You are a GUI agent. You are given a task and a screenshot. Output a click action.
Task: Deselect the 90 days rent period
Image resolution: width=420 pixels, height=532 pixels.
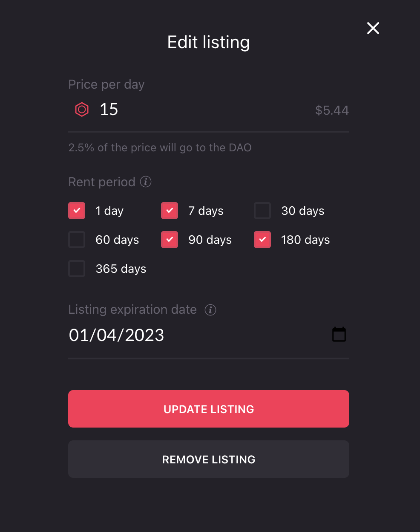[170, 240]
